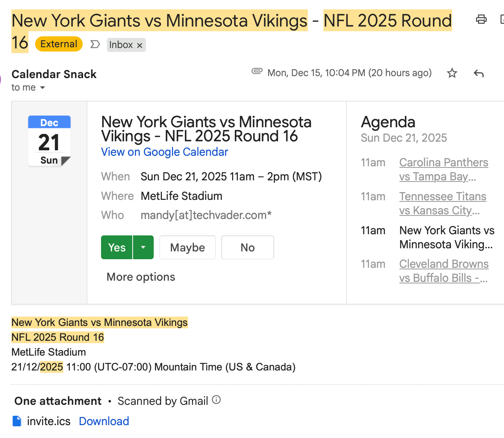Click the invite.ics file name
Image resolution: width=504 pixels, height=438 pixels.
pyautogui.click(x=49, y=421)
